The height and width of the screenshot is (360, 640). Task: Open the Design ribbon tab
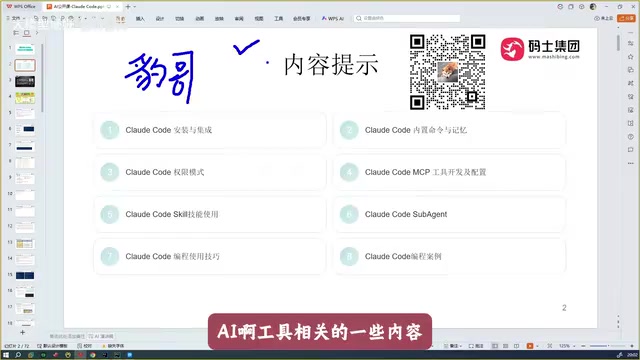[x=160, y=19]
